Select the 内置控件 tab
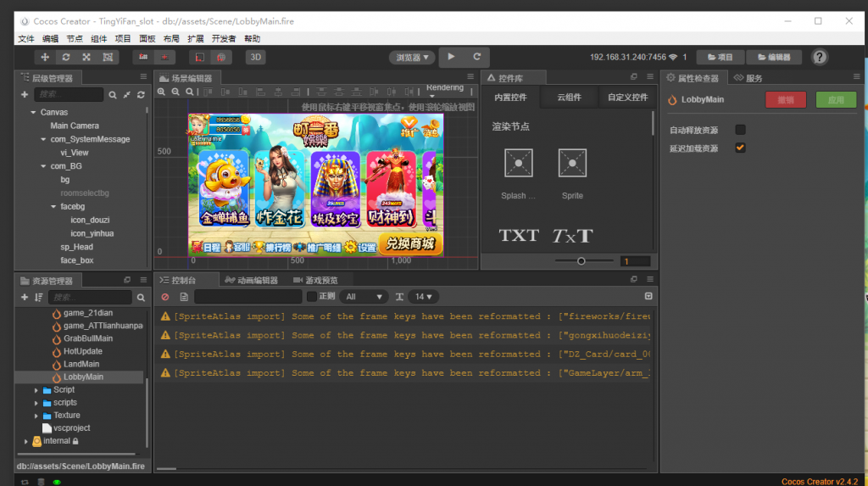Screen dimensions: 868x486 [510, 97]
